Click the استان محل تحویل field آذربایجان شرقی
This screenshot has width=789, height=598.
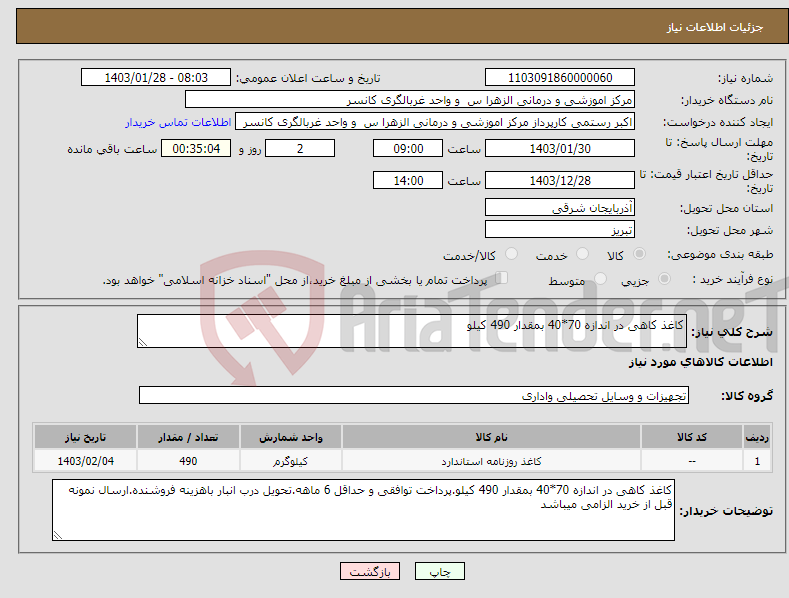[x=560, y=207]
